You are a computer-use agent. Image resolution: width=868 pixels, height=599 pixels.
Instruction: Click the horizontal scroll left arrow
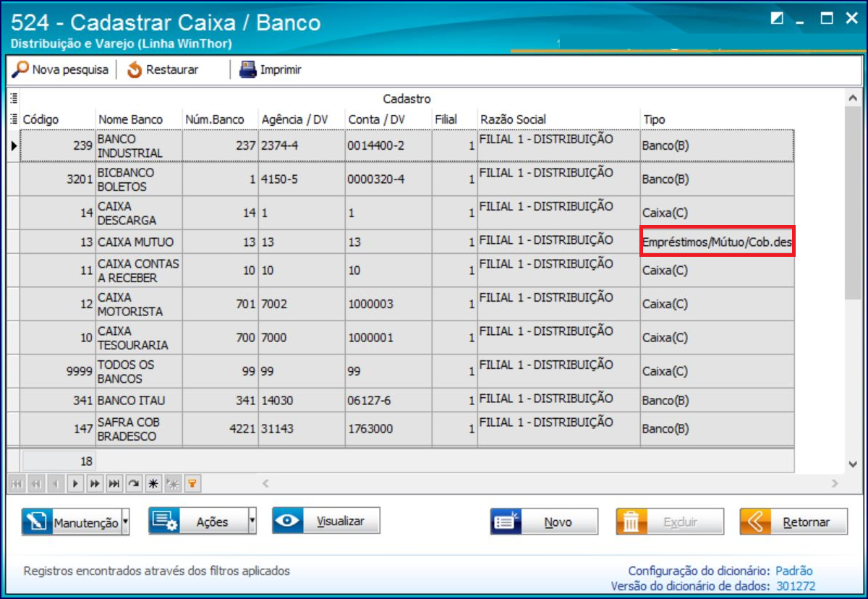[265, 483]
